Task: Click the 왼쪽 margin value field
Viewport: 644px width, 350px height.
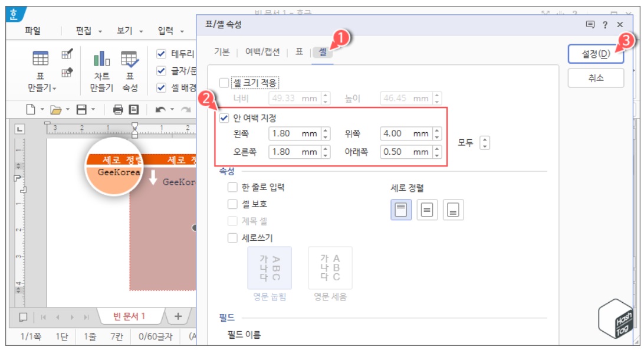Action: [295, 133]
